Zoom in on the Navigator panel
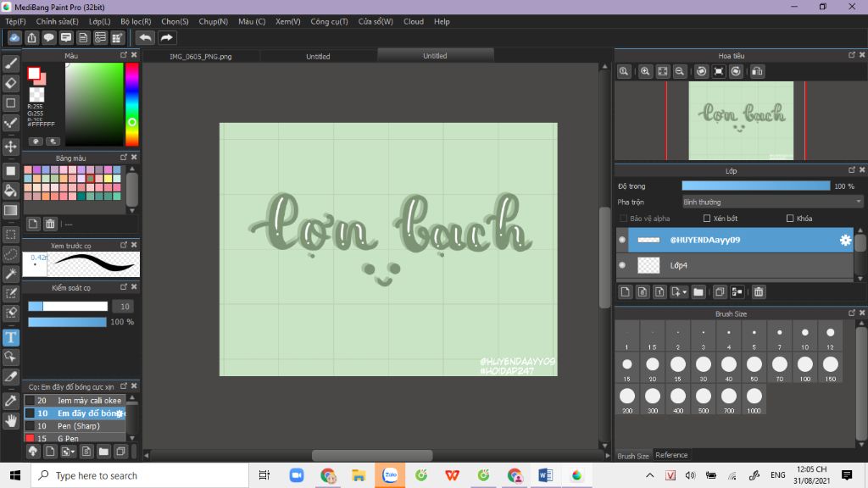This screenshot has height=488, width=868. tap(645, 71)
